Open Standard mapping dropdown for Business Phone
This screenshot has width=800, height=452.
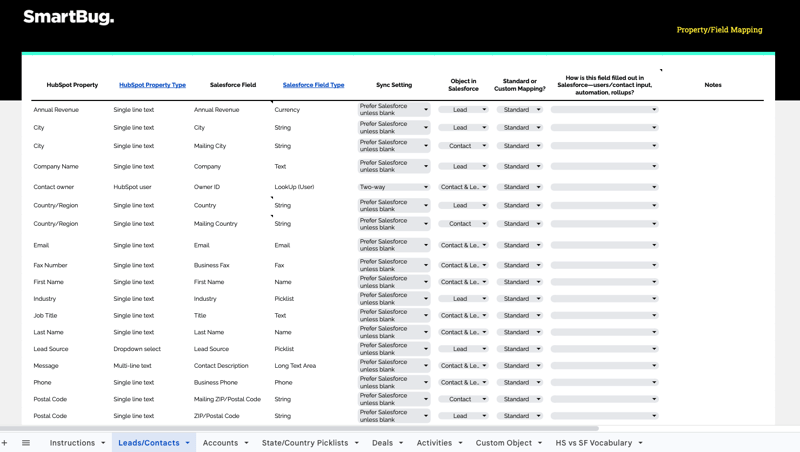coord(520,383)
